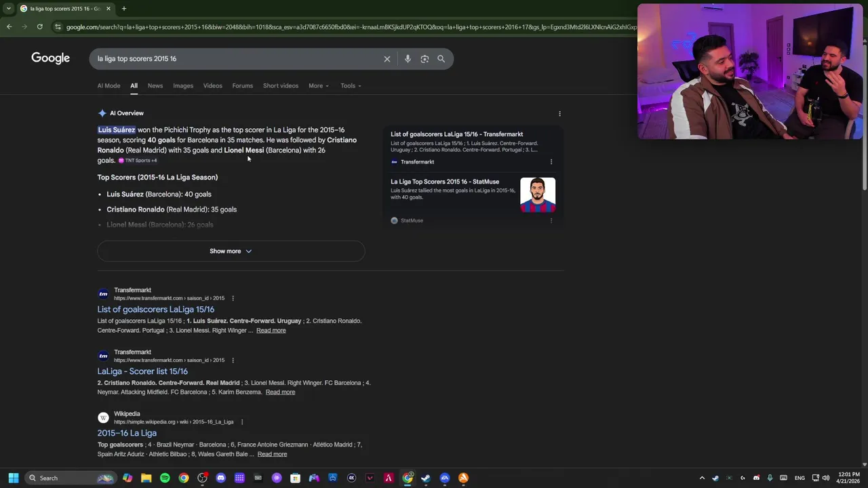
Task: Click 'TNT Sports +4' source chip
Action: (138, 161)
